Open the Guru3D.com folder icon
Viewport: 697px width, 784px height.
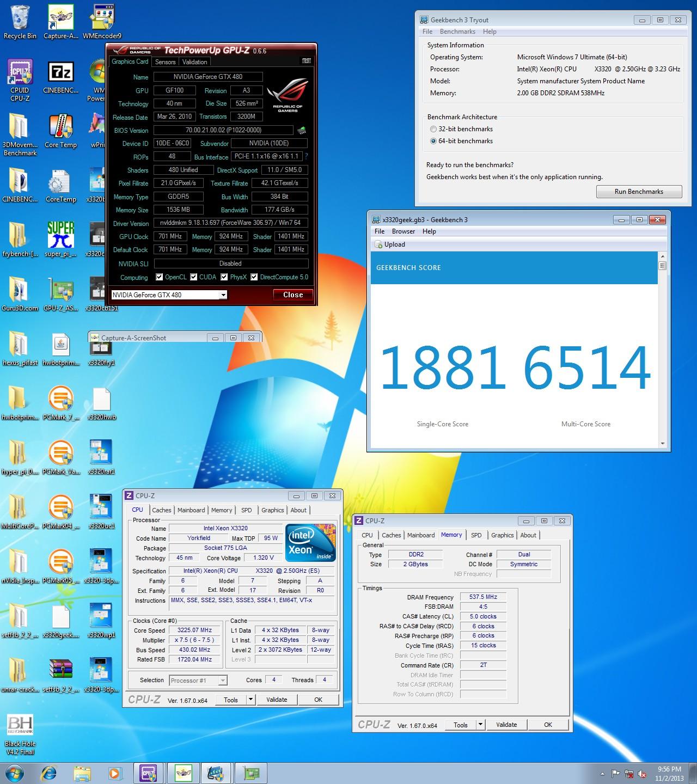[20, 294]
